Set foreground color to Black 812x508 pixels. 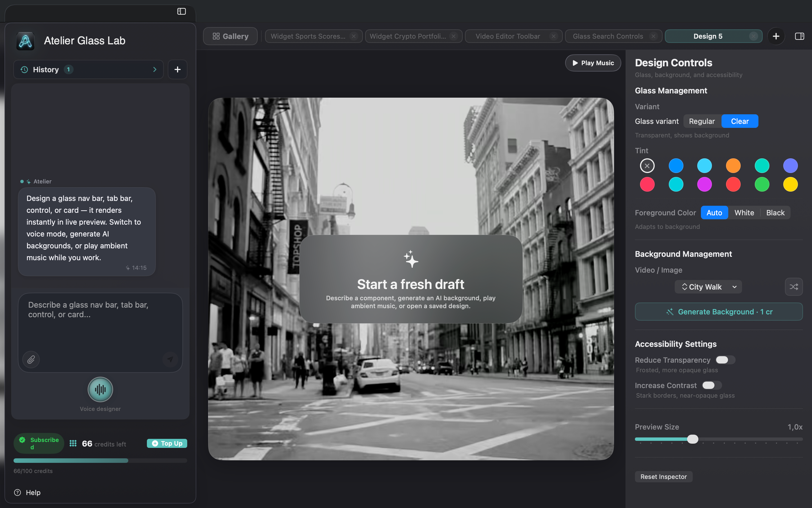coord(775,213)
